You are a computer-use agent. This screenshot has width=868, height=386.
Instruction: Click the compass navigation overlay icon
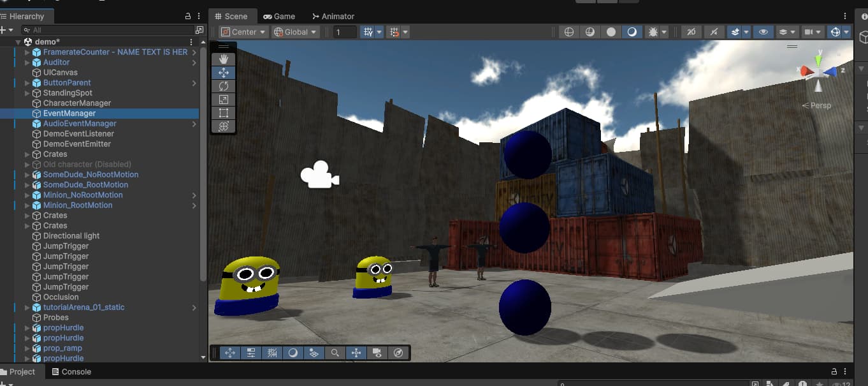point(398,353)
